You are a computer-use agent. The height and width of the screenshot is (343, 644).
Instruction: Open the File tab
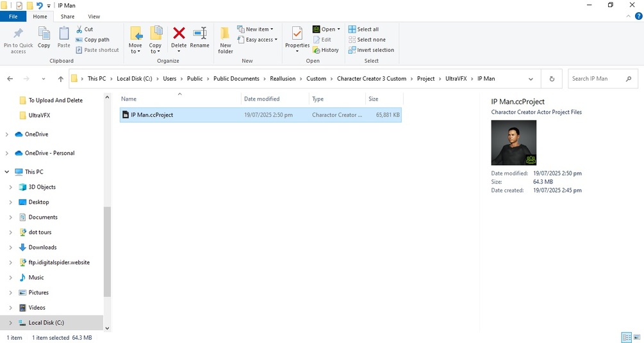tap(13, 17)
